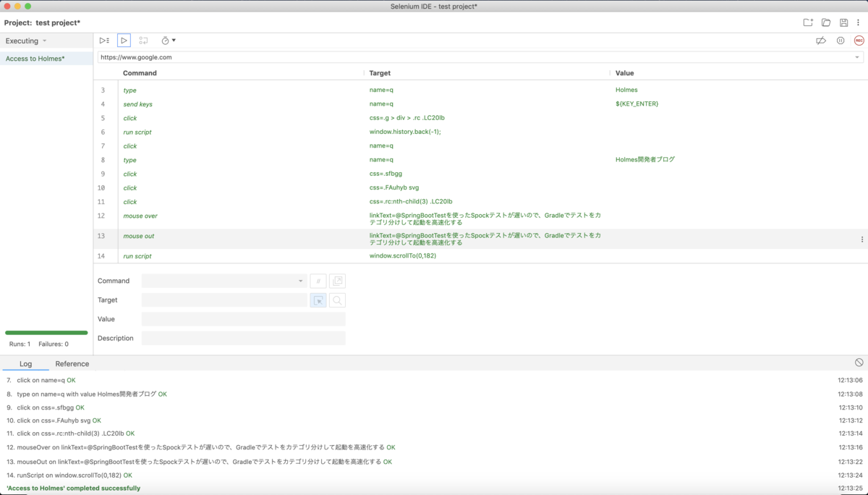
Task: Open an existing project folder icon
Action: point(826,23)
